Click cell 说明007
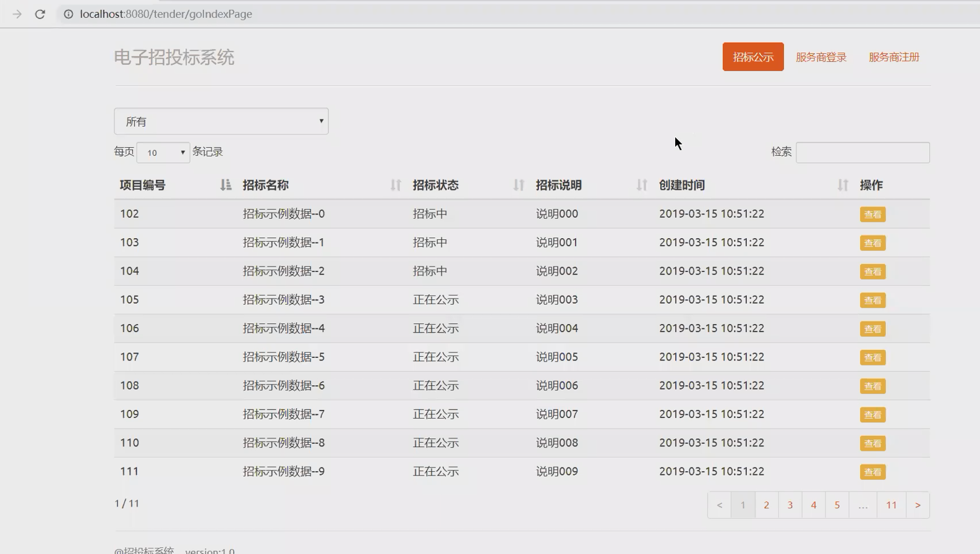 click(x=557, y=414)
